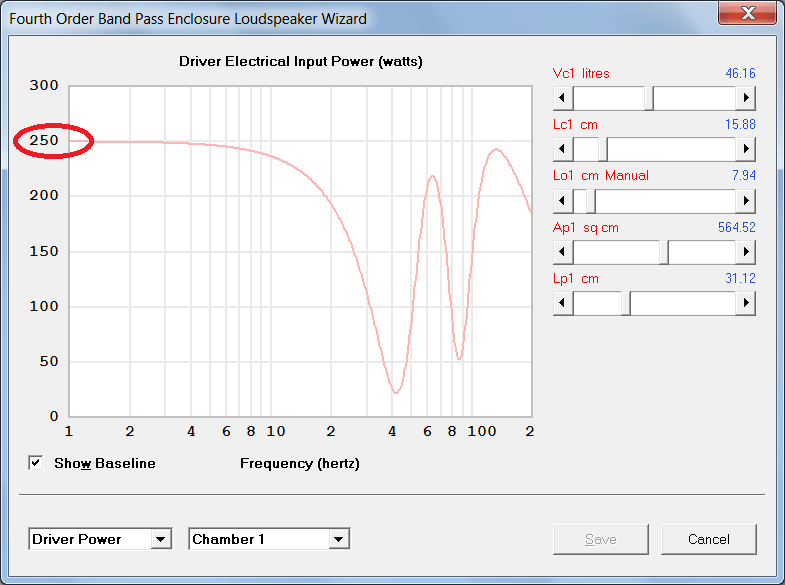Image resolution: width=785 pixels, height=585 pixels.
Task: Click the Frequency (hertz) axis label
Action: coord(300,463)
